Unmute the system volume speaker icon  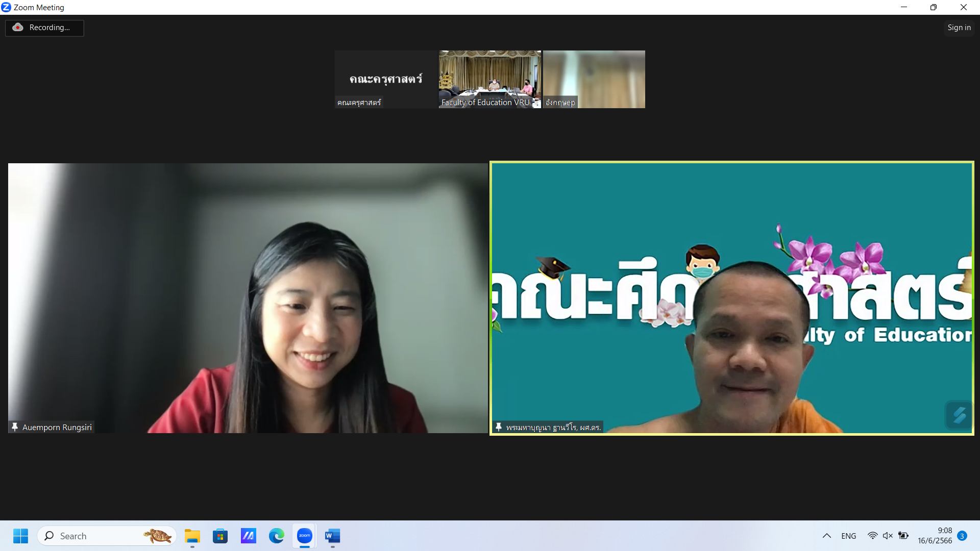pyautogui.click(x=888, y=536)
